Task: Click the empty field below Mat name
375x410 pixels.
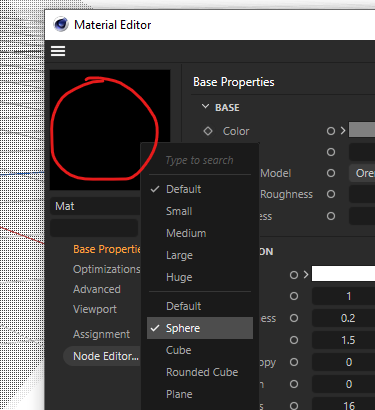Action: point(94,228)
